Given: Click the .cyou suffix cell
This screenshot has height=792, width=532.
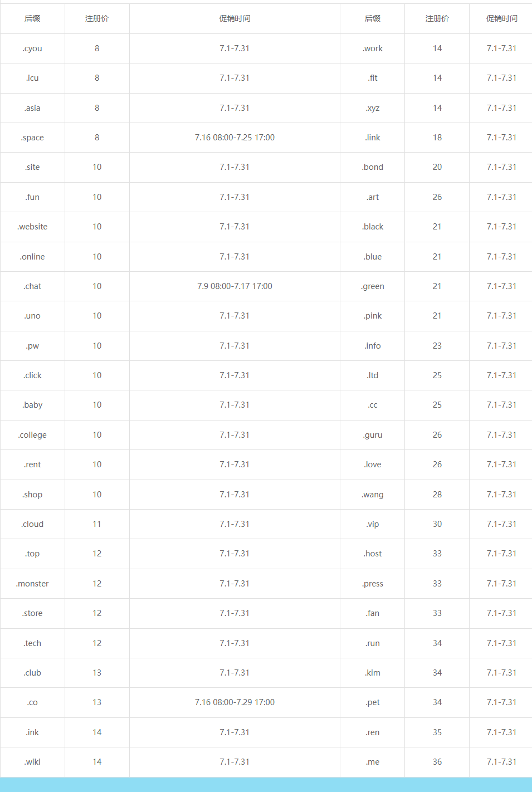Looking at the screenshot, I should coord(32,48).
